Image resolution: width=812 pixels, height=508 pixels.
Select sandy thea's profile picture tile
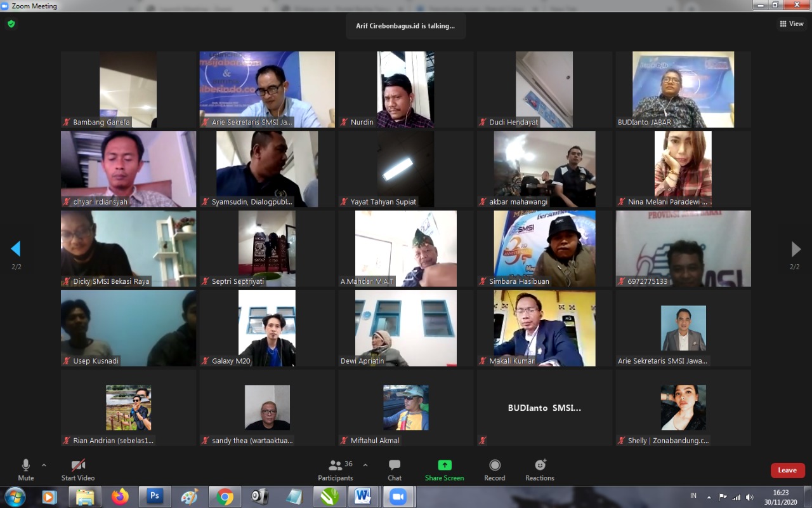(x=267, y=408)
